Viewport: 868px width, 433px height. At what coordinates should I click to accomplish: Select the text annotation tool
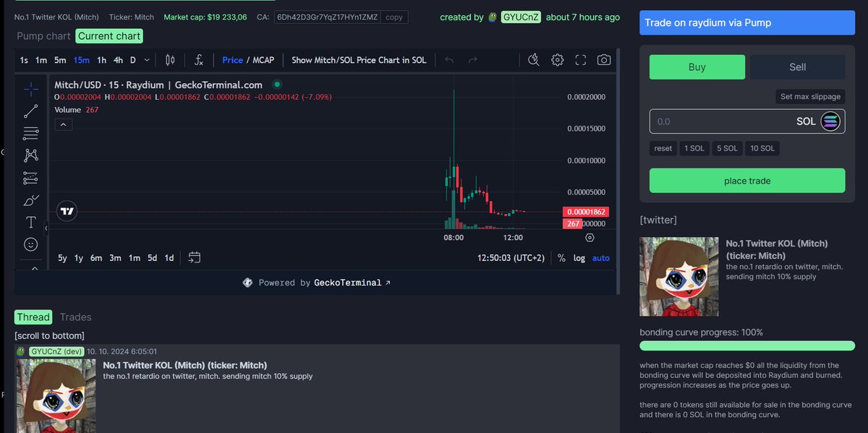pyautogui.click(x=30, y=222)
